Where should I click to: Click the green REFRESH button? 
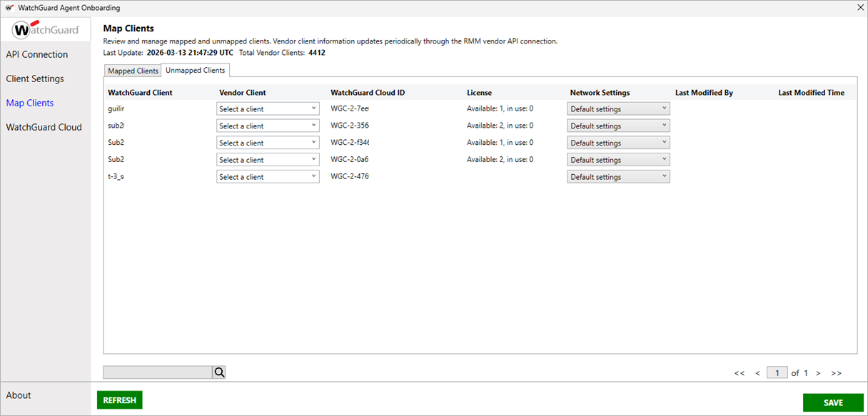click(x=120, y=400)
